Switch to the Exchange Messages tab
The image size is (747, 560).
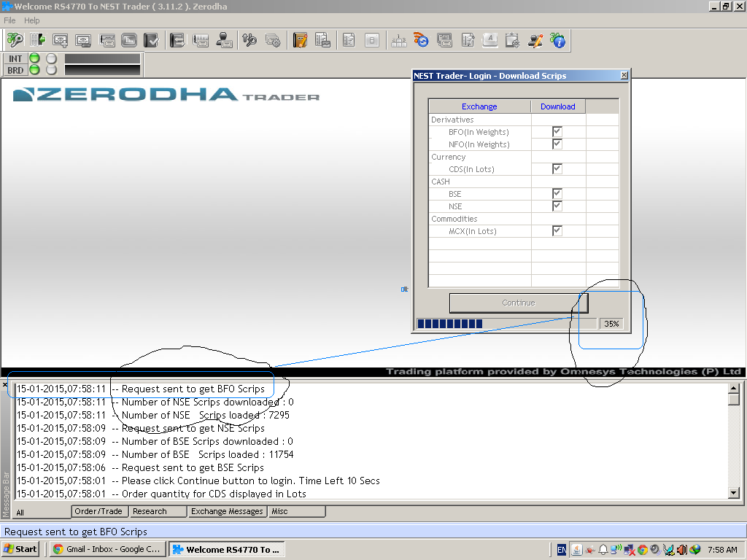pyautogui.click(x=227, y=511)
